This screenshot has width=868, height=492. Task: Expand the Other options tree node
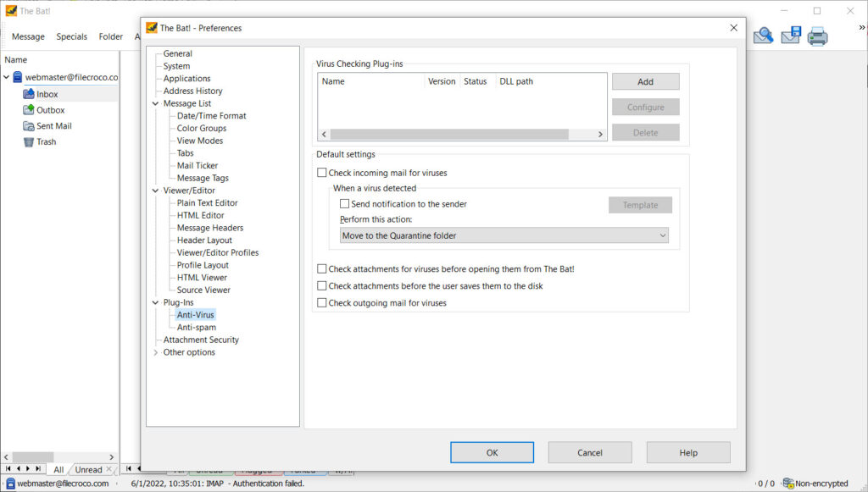point(156,352)
